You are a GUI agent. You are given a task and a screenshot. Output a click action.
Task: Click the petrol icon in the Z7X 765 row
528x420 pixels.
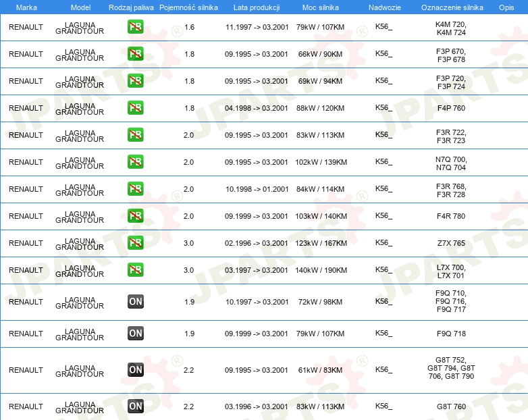click(x=136, y=243)
